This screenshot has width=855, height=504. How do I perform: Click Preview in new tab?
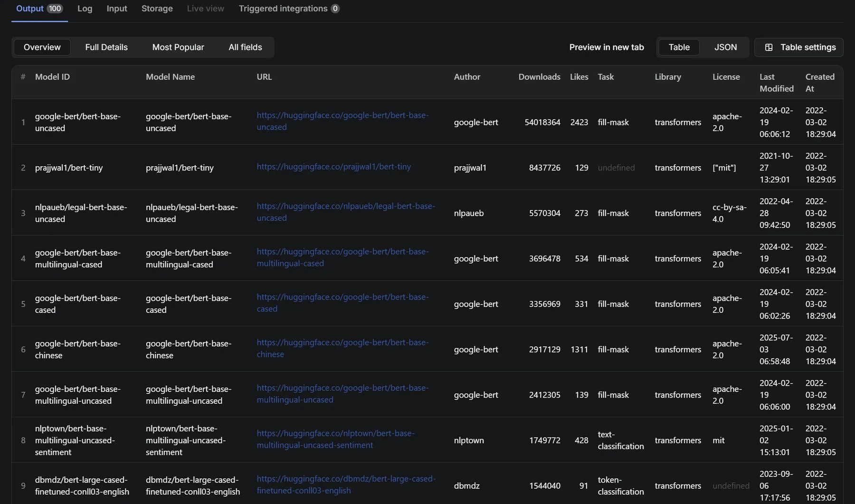[x=607, y=47]
